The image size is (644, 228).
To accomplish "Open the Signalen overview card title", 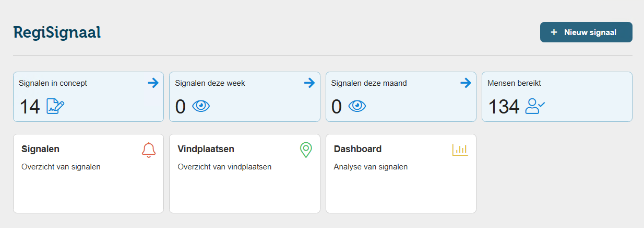I will coord(40,149).
